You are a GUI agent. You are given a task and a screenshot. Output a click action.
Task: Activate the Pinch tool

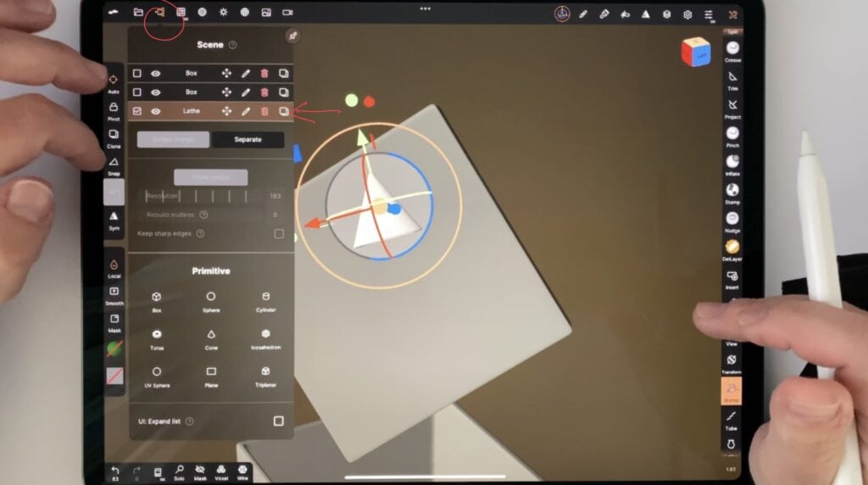(732, 134)
